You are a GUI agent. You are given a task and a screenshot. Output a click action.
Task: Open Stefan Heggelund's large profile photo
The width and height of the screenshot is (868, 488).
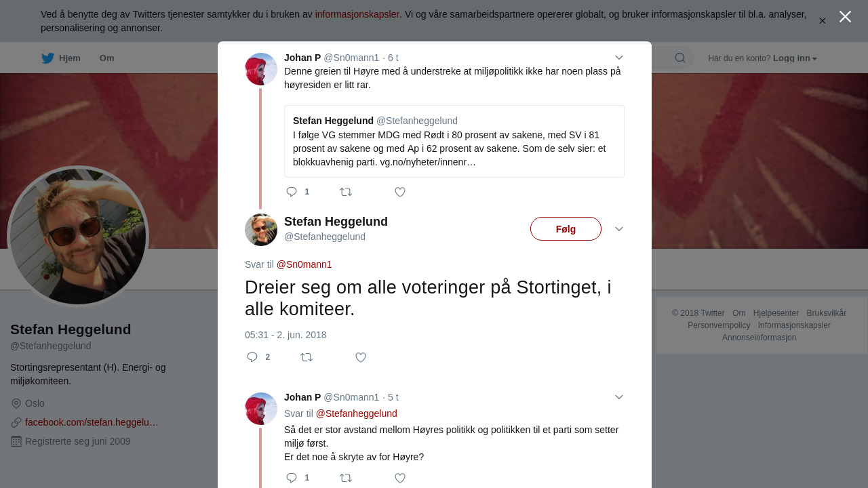coord(78,237)
